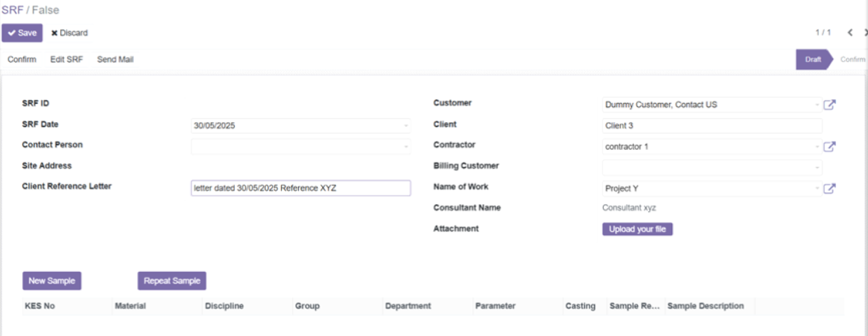The width and height of the screenshot is (868, 336).
Task: Open the Customer dropdown arrow
Action: [x=818, y=105]
